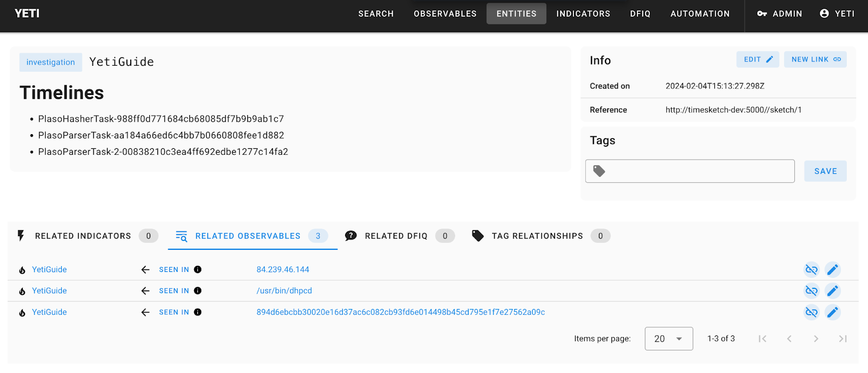Viewport: 868px width, 373px height.
Task: Save the entered tags
Action: (825, 171)
